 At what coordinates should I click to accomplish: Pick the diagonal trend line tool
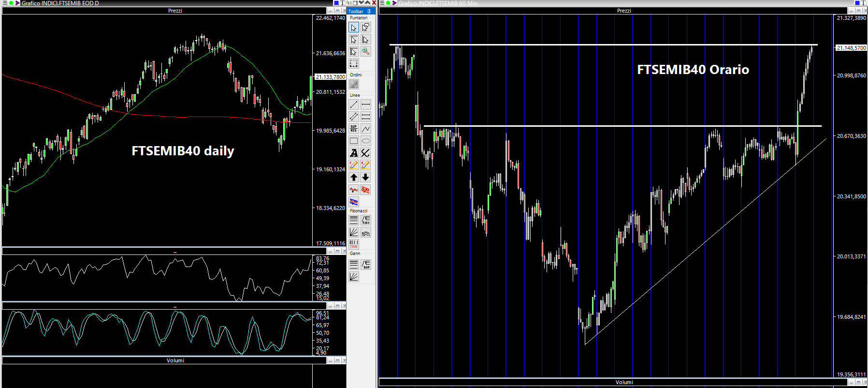pos(354,104)
